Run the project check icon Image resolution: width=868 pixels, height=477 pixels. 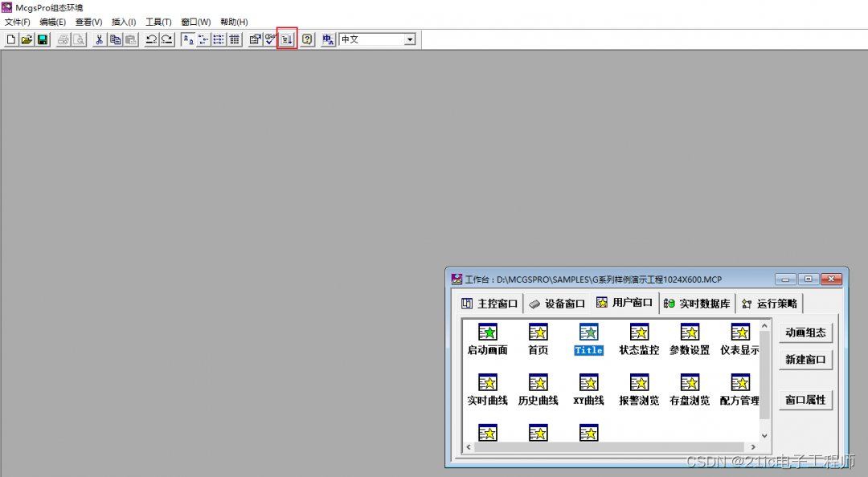(270, 39)
